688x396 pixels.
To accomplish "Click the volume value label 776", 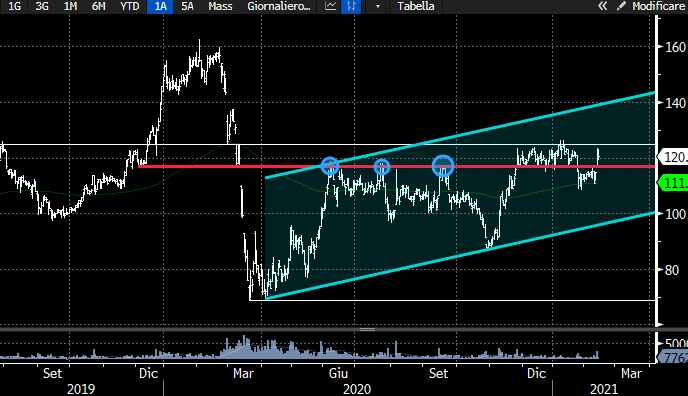I will tap(674, 358).
